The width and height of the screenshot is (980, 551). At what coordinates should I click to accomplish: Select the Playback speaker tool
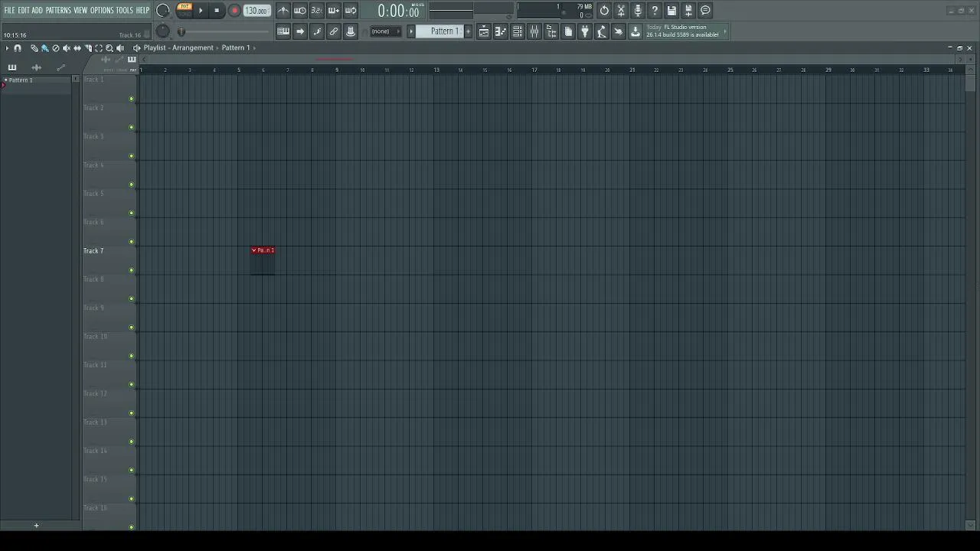tap(120, 48)
